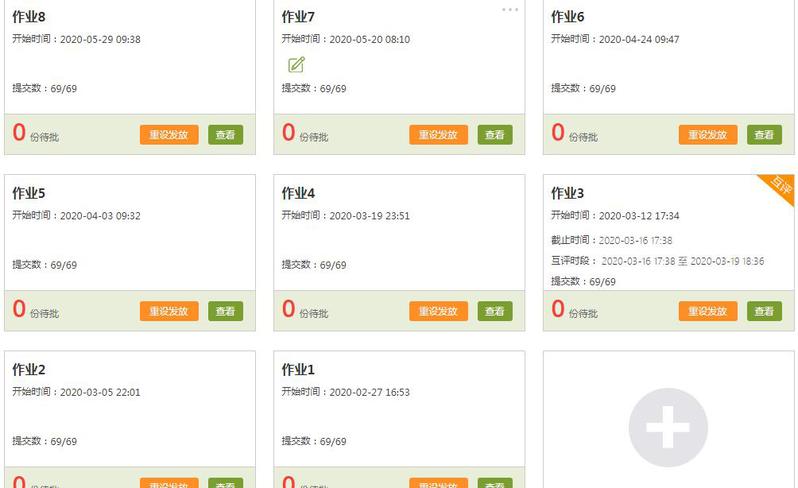798x488 pixels.
Task: Open 作业7 using its 查看 button
Action: click(x=495, y=135)
